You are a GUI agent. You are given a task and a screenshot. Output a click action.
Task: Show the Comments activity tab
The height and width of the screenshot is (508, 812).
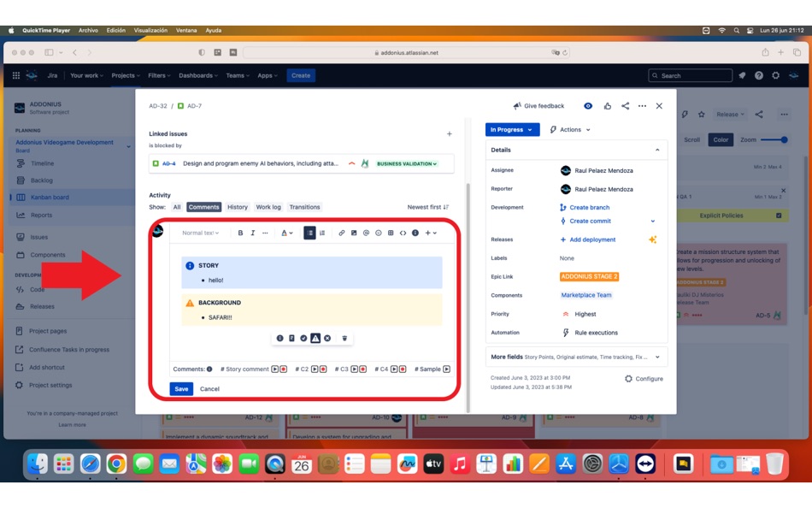[x=203, y=207]
